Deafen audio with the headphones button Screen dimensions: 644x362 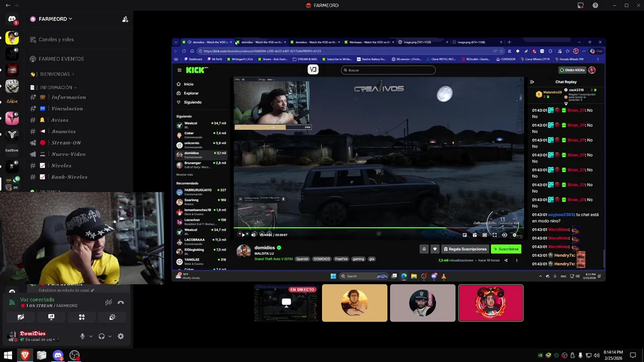tap(102, 336)
